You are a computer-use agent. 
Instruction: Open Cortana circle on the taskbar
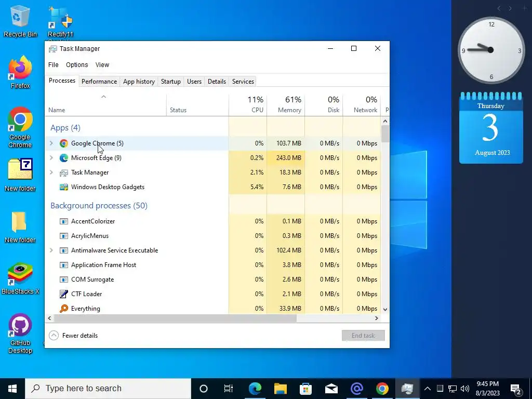click(204, 389)
